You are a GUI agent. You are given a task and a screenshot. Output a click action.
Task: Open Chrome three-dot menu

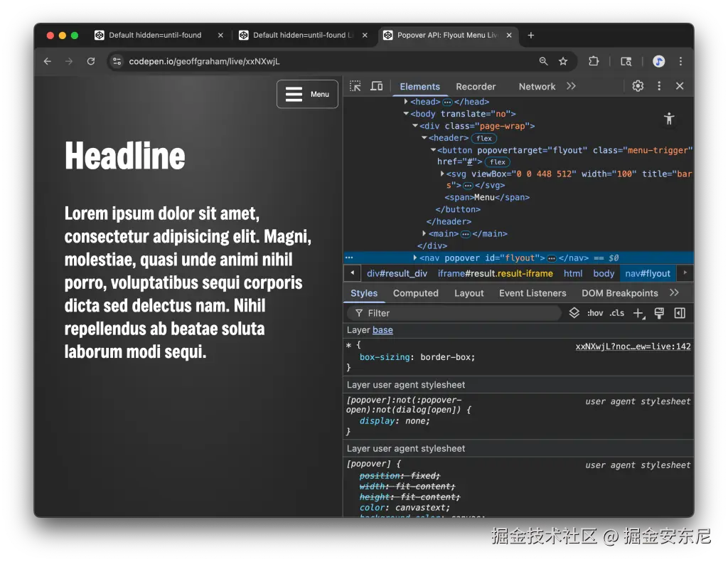[680, 61]
